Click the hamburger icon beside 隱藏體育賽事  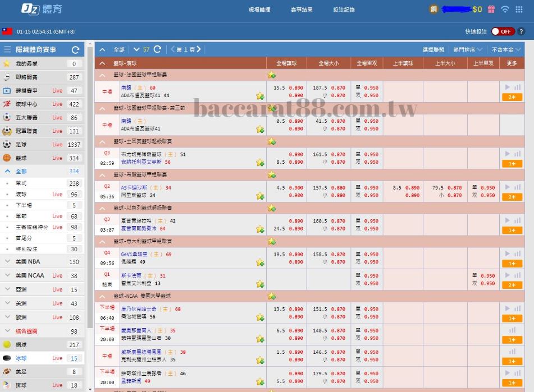[7, 49]
